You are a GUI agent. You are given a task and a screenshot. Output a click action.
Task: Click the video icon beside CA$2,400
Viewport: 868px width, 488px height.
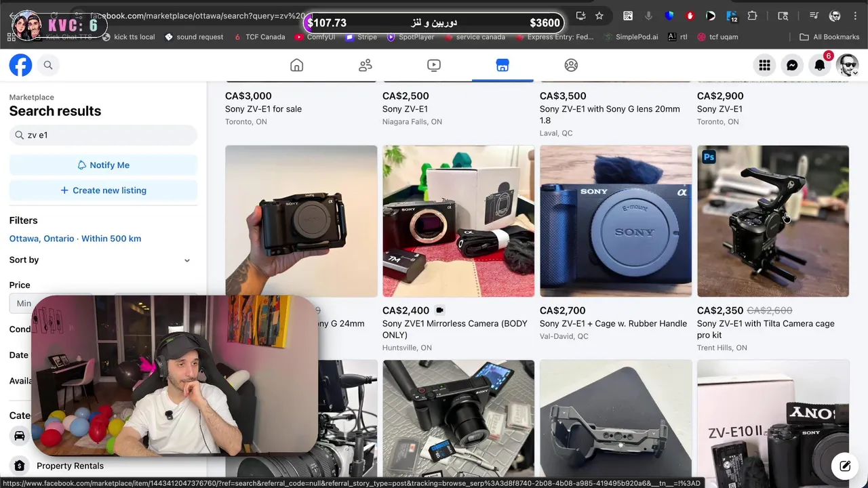tap(439, 310)
